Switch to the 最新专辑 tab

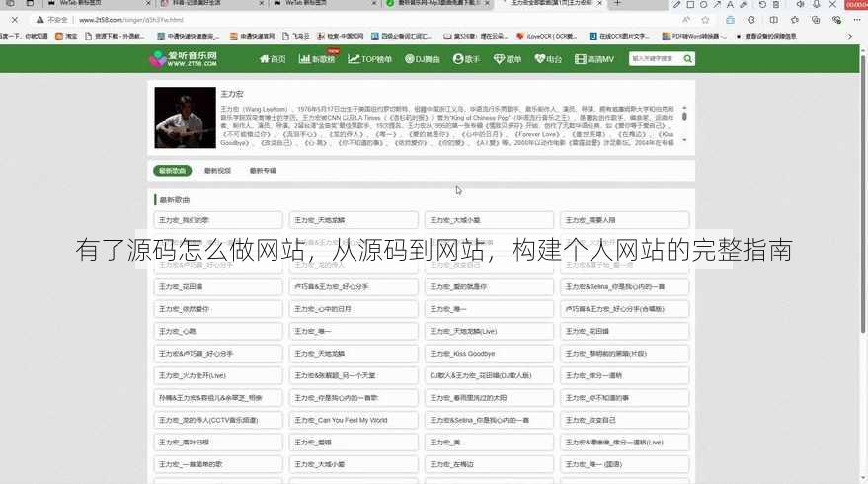263,171
